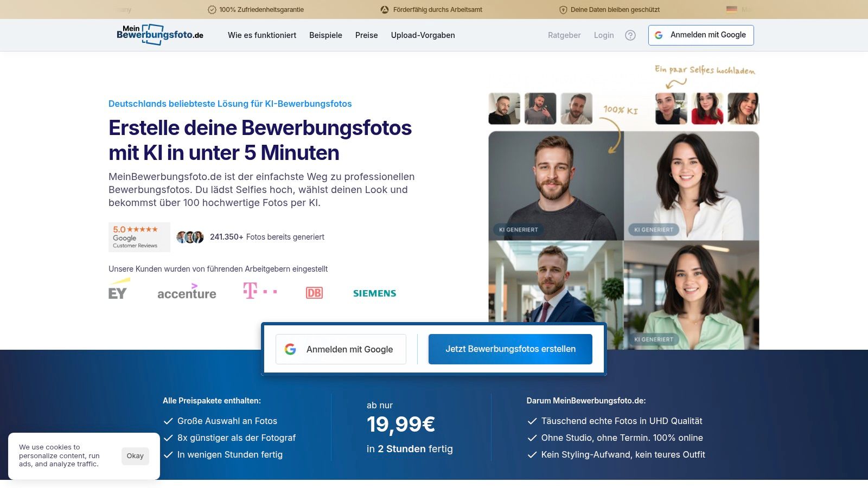Click the shield icon beside Deine Daten bleiben geschützt
The image size is (868, 488).
563,9
